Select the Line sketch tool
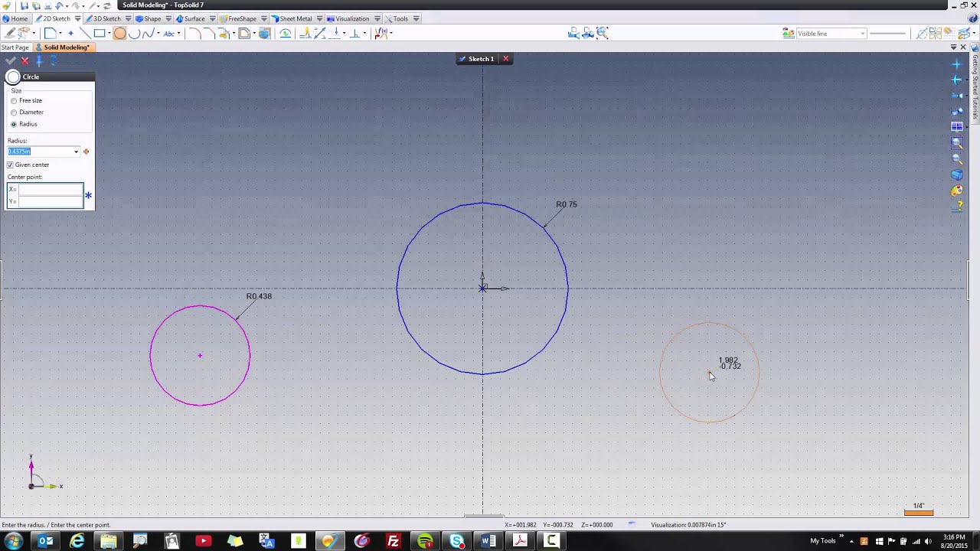This screenshot has width=980, height=551. click(84, 33)
